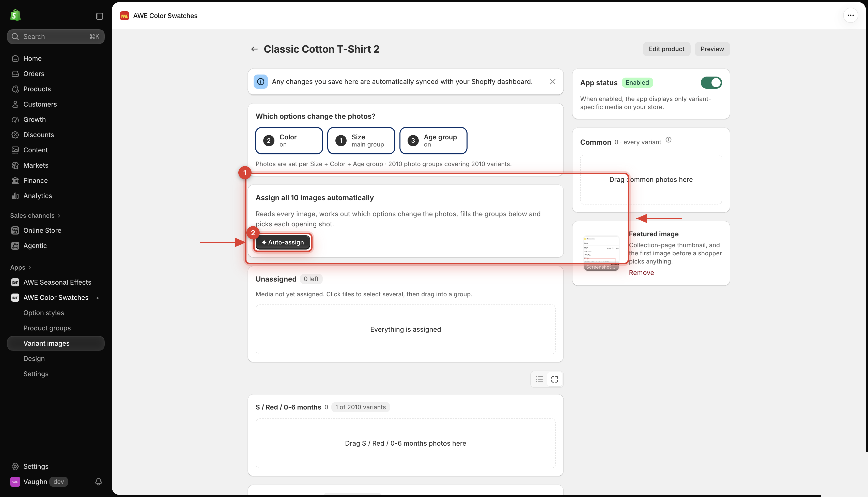Open the Shopify logo home icon
Image resolution: width=868 pixels, height=497 pixels.
pos(15,15)
